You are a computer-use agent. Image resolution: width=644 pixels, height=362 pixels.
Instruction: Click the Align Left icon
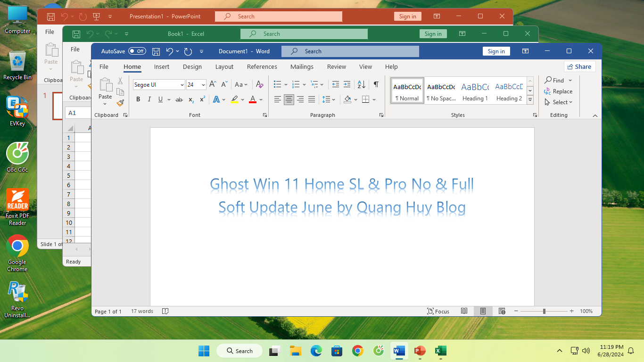pos(278,99)
